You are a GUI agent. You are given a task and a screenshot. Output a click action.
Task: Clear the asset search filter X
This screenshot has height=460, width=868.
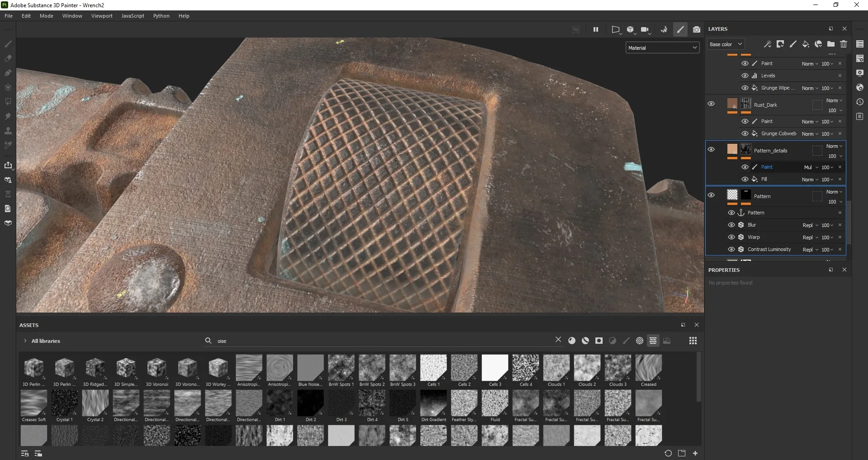pos(558,340)
